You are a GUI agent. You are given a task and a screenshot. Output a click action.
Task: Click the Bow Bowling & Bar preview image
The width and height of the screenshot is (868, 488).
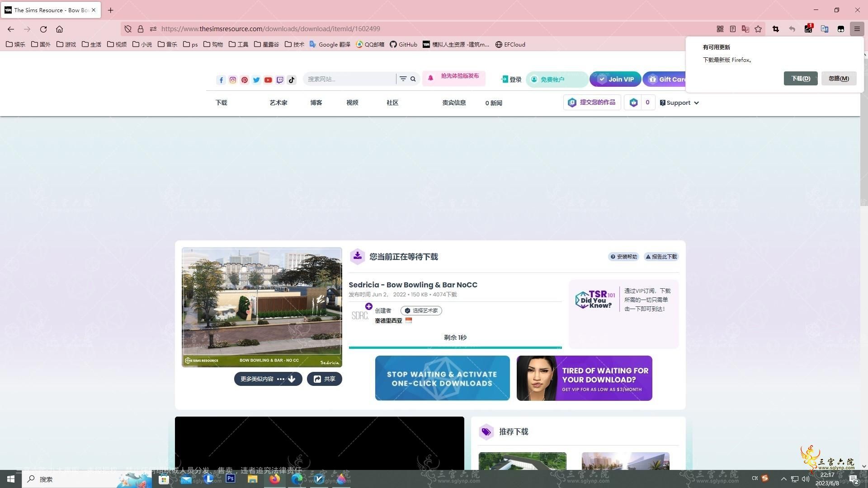(x=262, y=307)
